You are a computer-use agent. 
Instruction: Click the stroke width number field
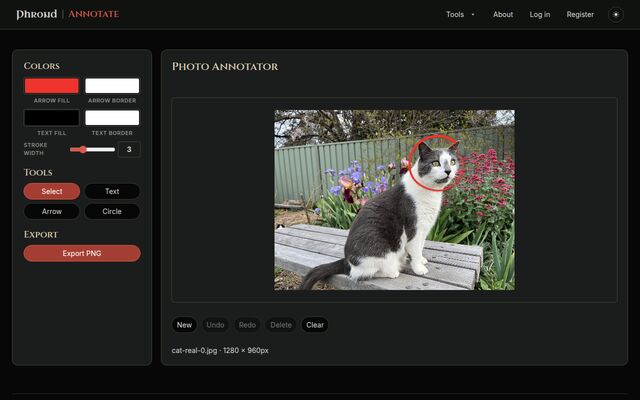coord(129,149)
